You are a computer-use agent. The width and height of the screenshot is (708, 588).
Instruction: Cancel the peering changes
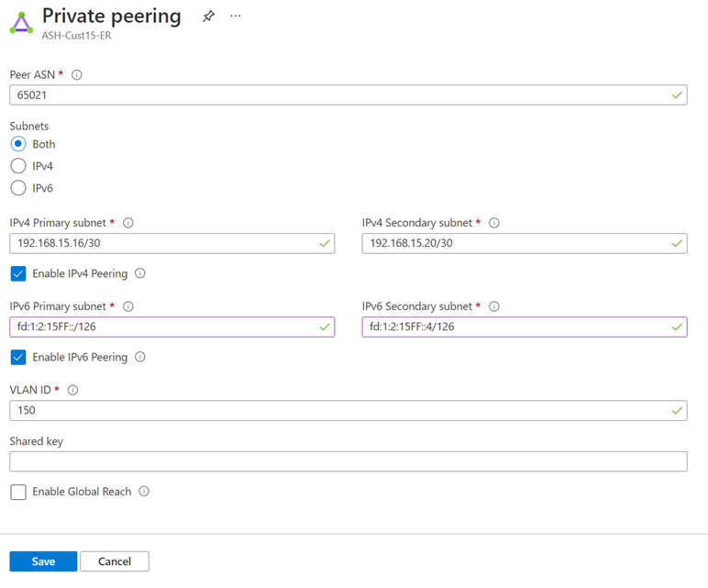[x=115, y=561]
